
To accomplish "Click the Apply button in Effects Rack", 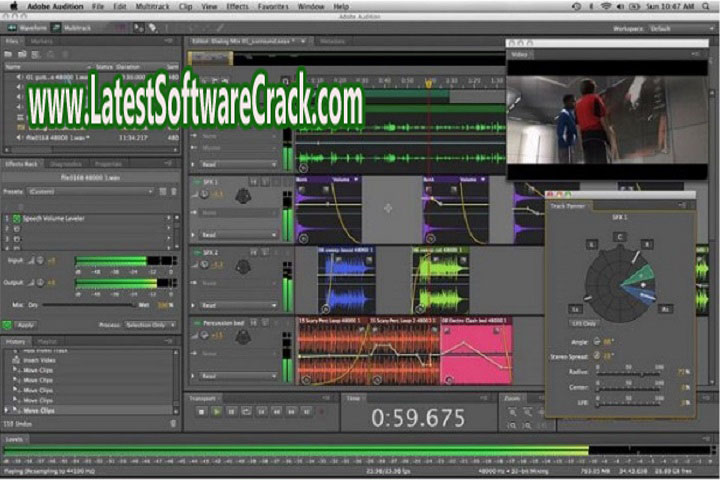I will pos(25,325).
